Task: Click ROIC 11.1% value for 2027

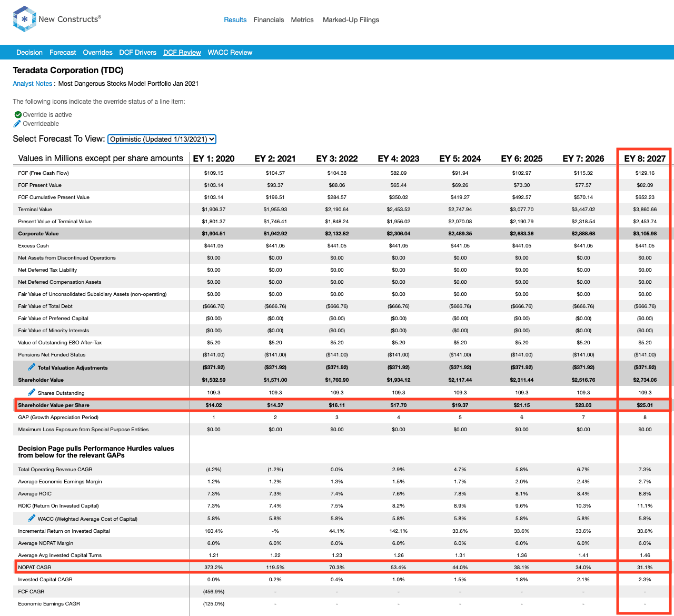Action: [x=645, y=505]
